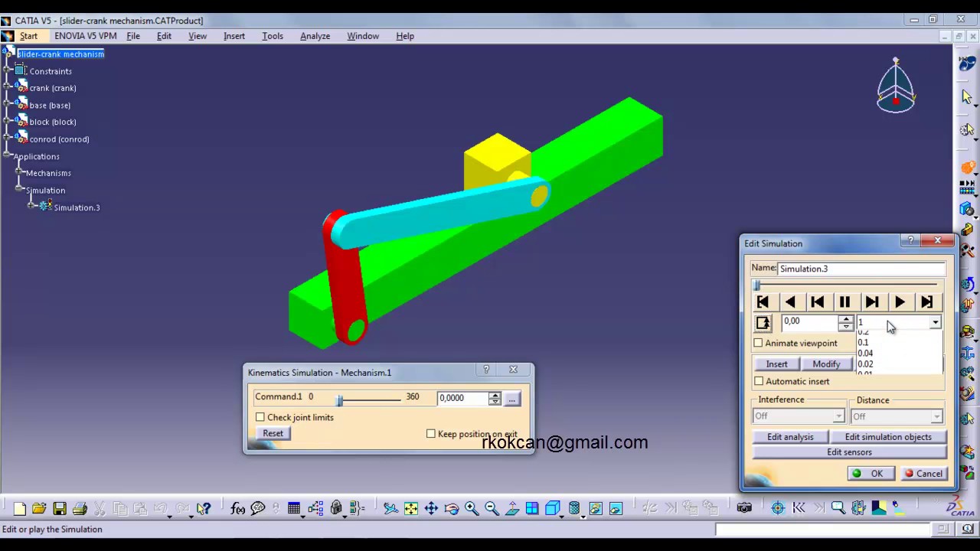Click the Edit sensors button

pos(849,452)
